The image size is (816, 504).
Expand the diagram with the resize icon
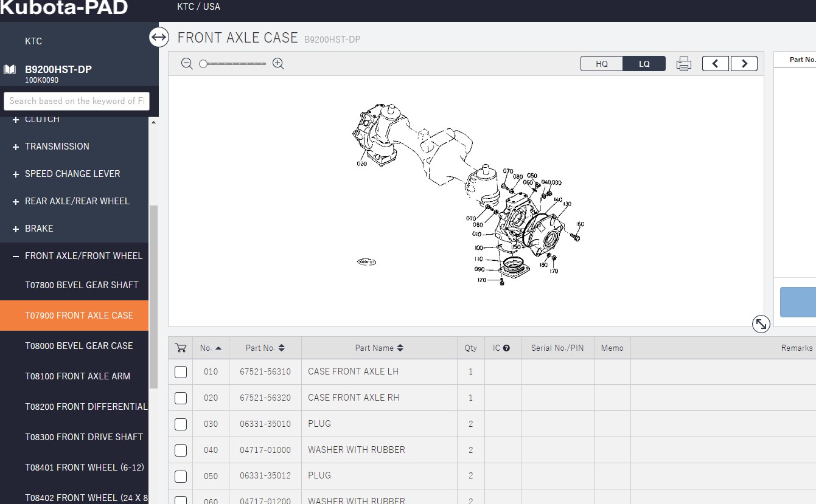tap(761, 323)
